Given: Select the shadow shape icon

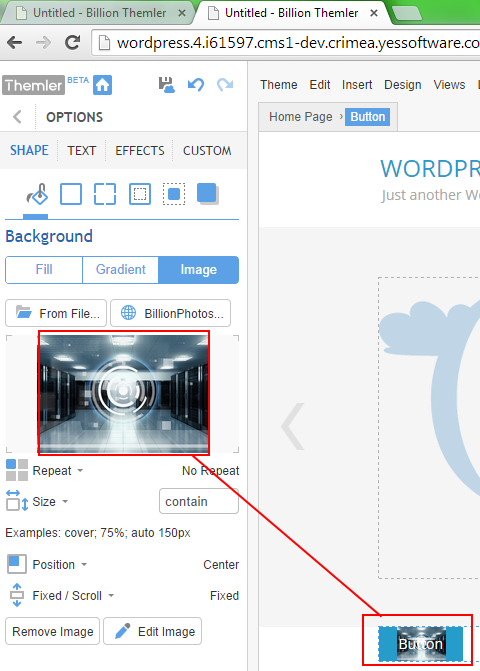Looking at the screenshot, I should click(207, 194).
